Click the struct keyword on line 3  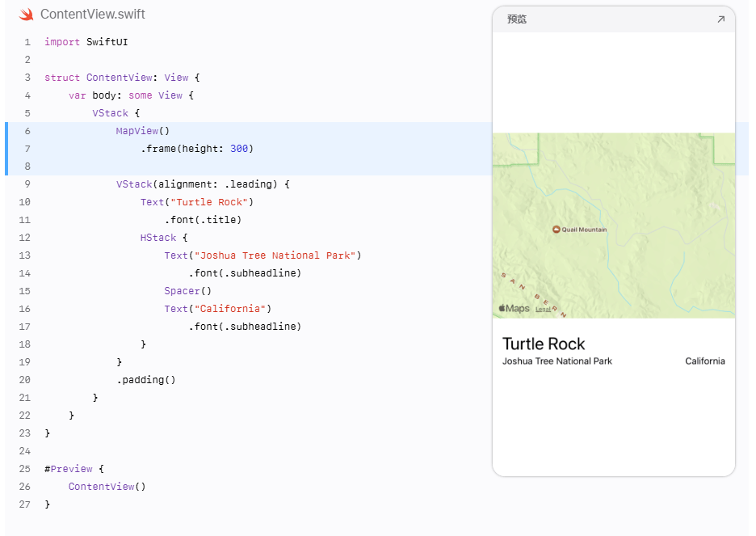[62, 78]
